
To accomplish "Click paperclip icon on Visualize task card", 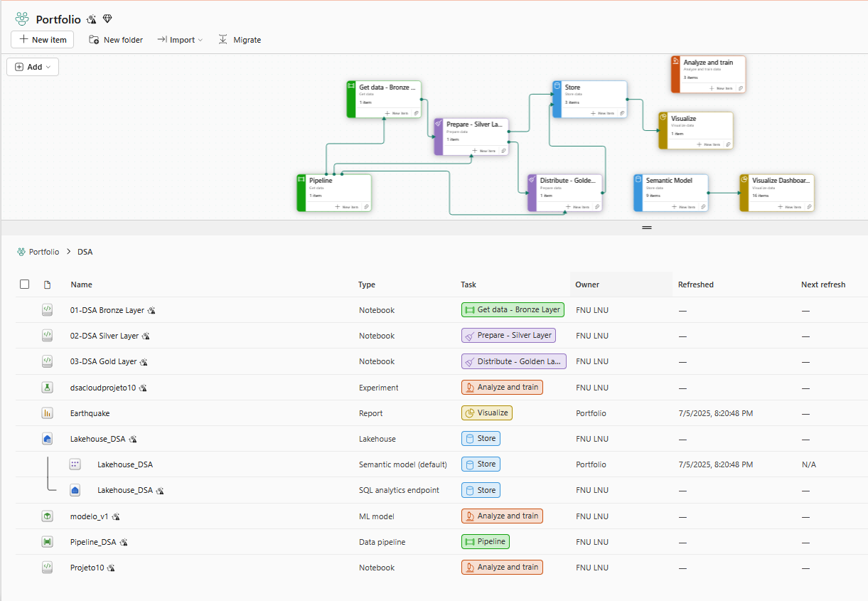I will (x=727, y=144).
